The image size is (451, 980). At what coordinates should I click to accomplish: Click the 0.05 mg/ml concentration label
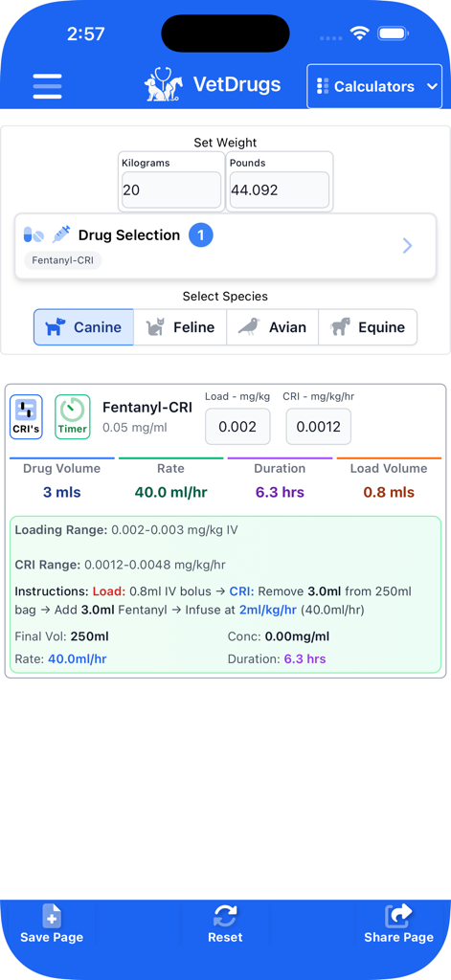(x=133, y=428)
